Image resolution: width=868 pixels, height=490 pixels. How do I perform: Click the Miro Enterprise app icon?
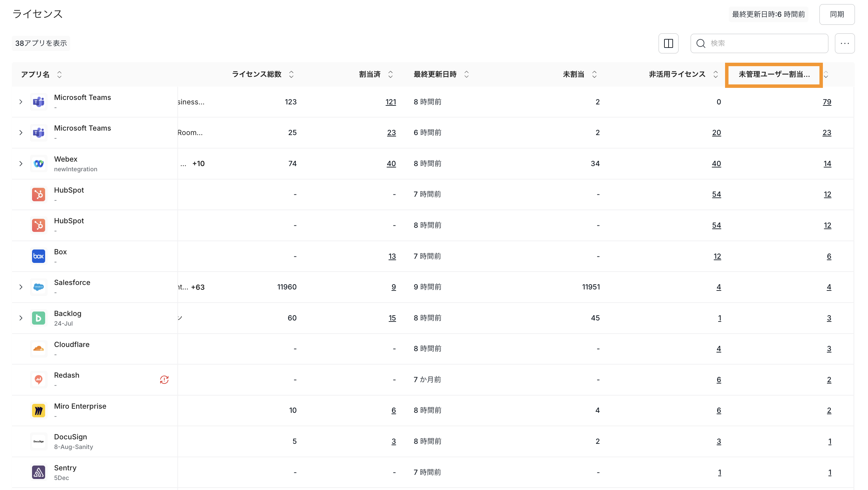coord(38,410)
